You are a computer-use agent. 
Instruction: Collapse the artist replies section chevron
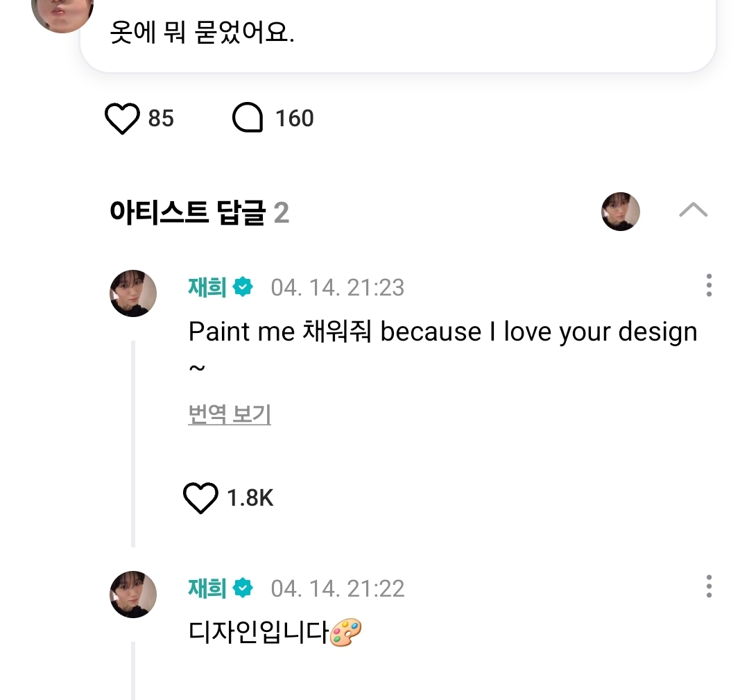[x=693, y=210]
